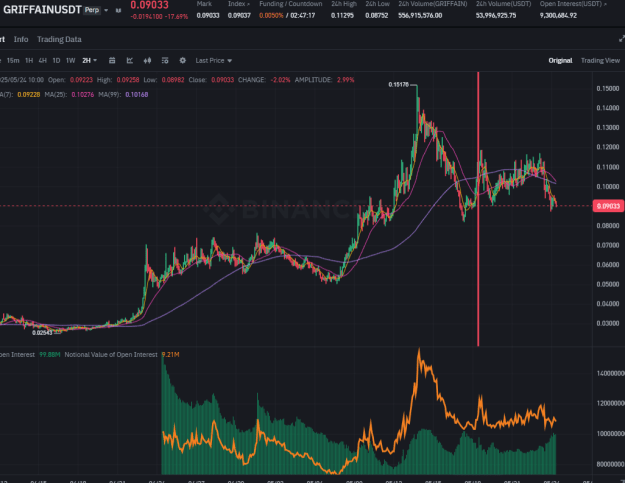The height and width of the screenshot is (483, 625).
Task: Click the Notional Value of Open Interest label
Action: point(111,355)
